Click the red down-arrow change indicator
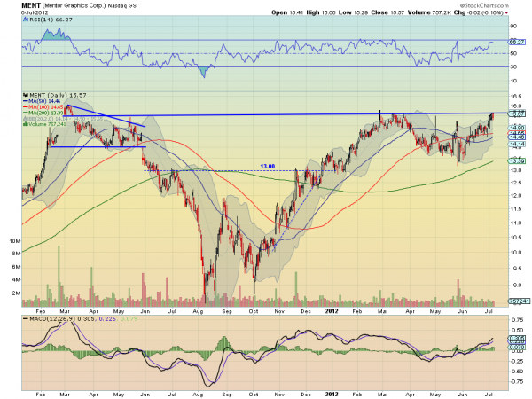The width and height of the screenshot is (532, 399). pos(506,13)
